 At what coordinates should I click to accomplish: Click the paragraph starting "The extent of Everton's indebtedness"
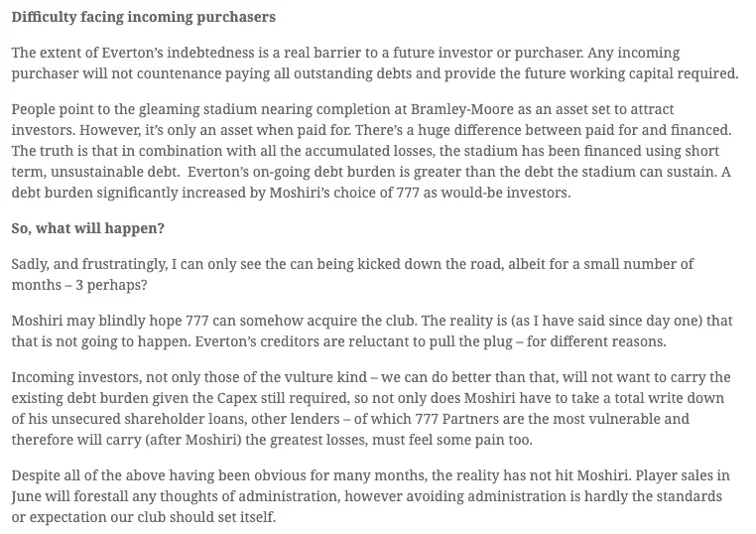[x=375, y=63]
